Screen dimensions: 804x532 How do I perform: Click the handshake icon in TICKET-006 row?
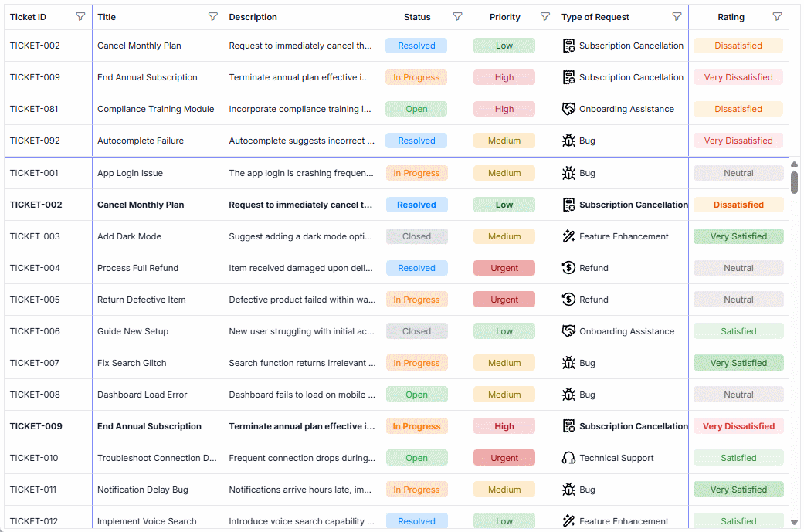569,331
